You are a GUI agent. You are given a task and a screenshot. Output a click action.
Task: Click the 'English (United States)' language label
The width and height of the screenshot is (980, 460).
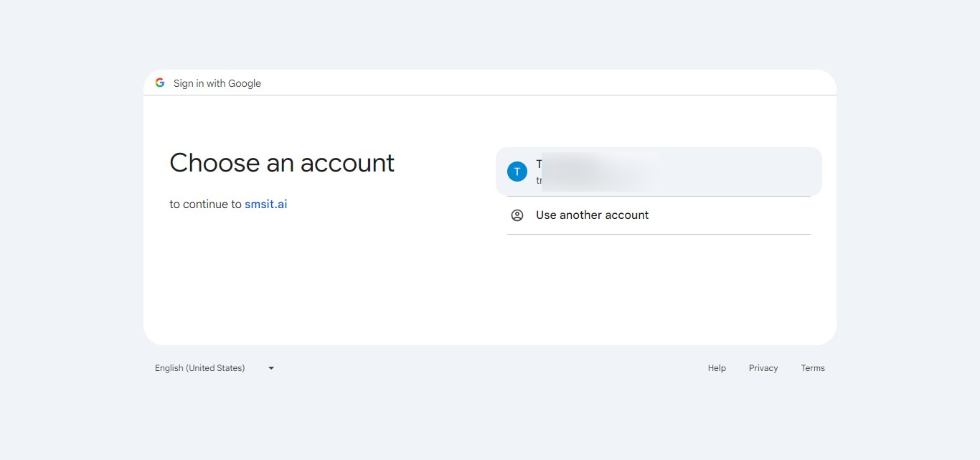(199, 367)
